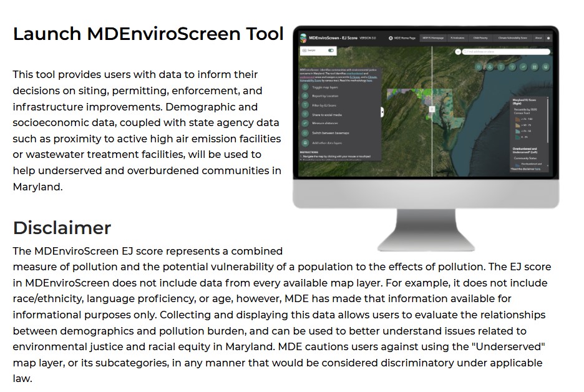Image resolution: width=584 pixels, height=392 pixels.
Task: Toggle the Swipe switch on the map
Action: coord(331,51)
